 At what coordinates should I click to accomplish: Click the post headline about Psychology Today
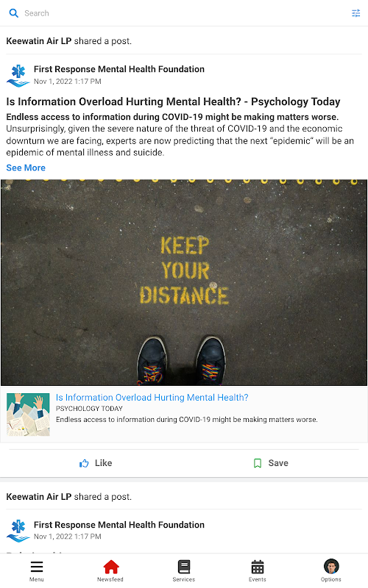coord(173,101)
